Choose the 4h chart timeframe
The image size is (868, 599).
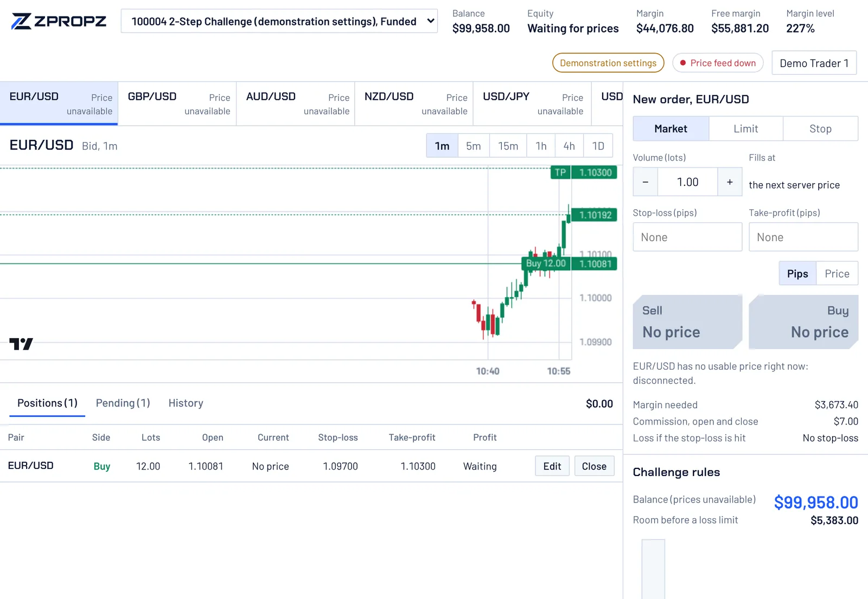pos(569,146)
